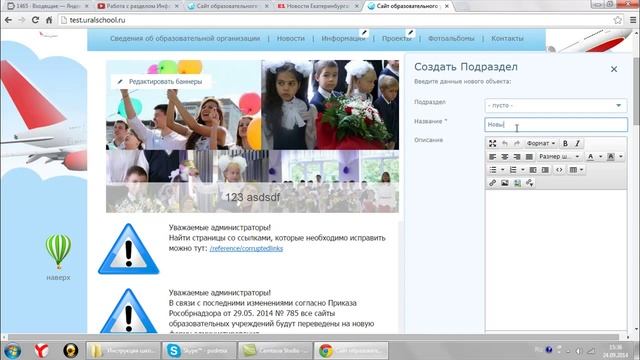Apply italic formatting in the editor
The width and height of the screenshot is (640, 360).
tap(578, 143)
